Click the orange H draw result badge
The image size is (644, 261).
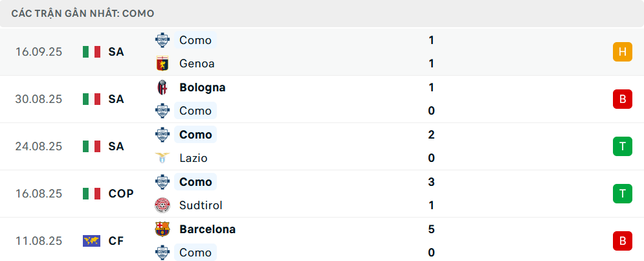622,52
